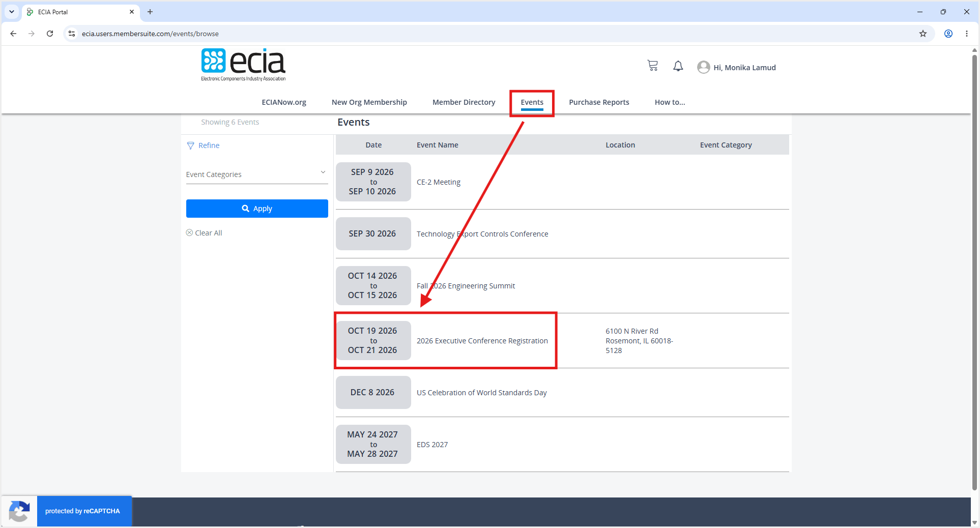
Task: Click the user avatar icon
Action: click(x=703, y=67)
